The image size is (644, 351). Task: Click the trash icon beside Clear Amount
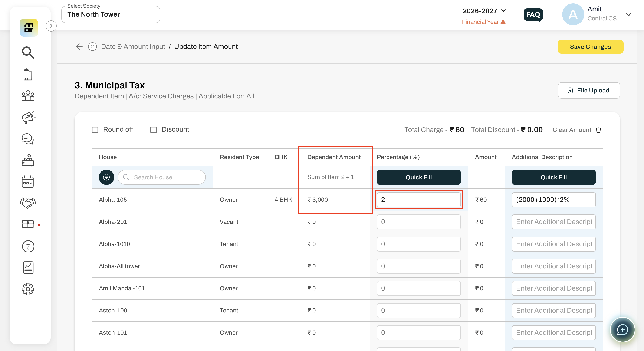598,130
